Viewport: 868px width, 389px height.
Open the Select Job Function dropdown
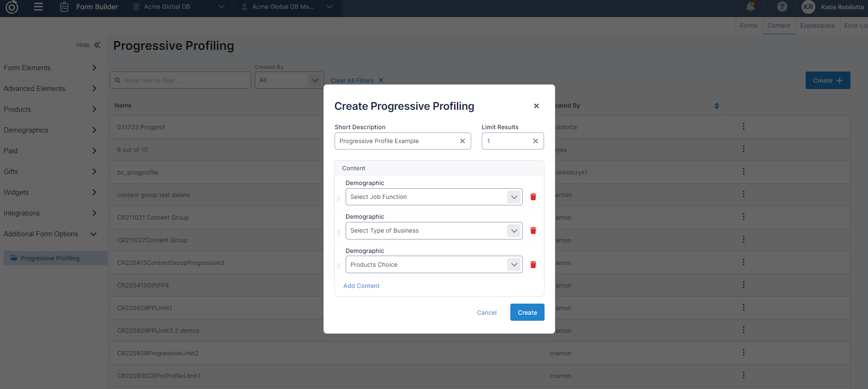coord(514,197)
